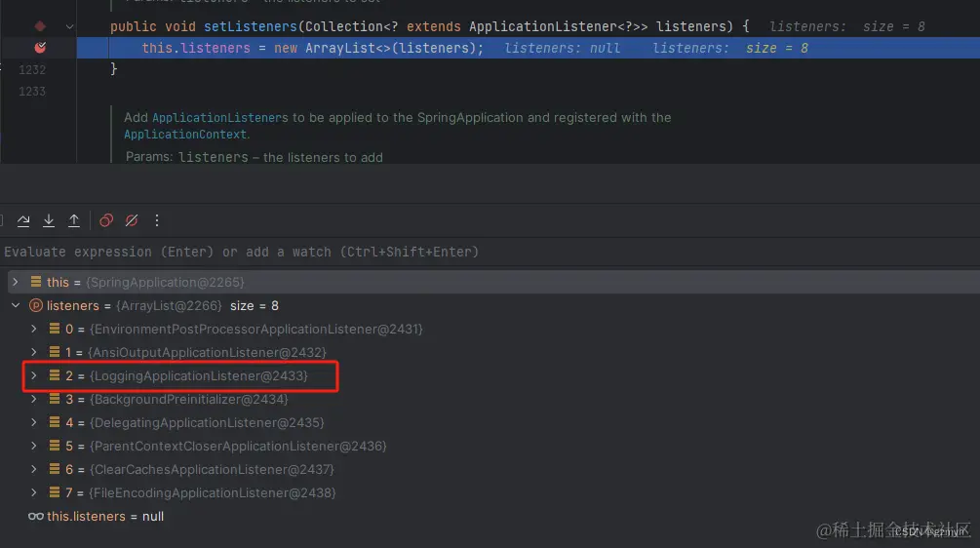This screenshot has width=980, height=548.
Task: Click the Step Out upward-arrow icon
Action: pos(74,220)
